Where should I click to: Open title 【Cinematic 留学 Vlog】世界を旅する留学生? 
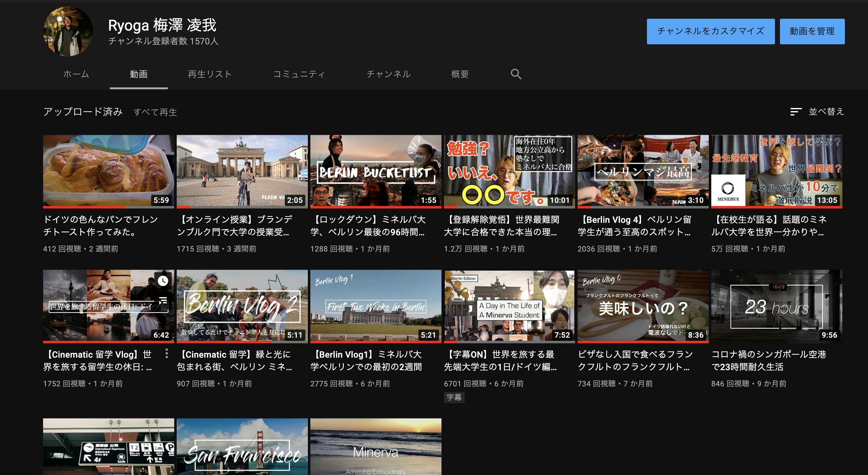(98, 360)
